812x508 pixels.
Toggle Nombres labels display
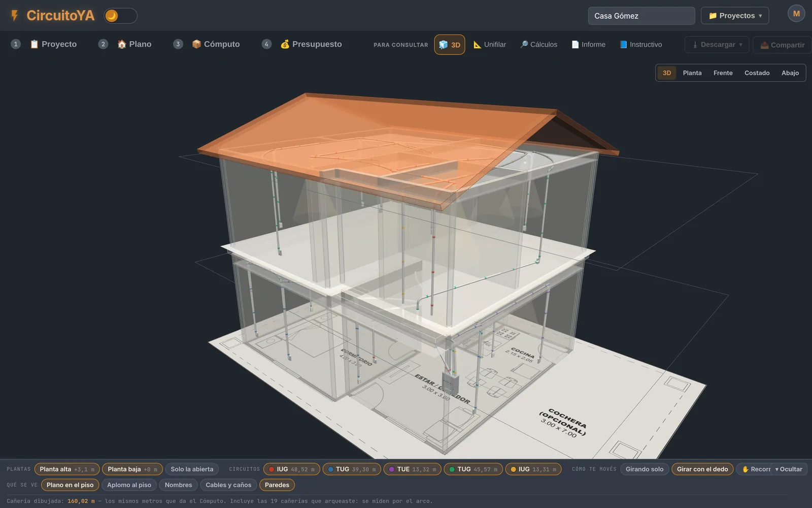point(178,485)
